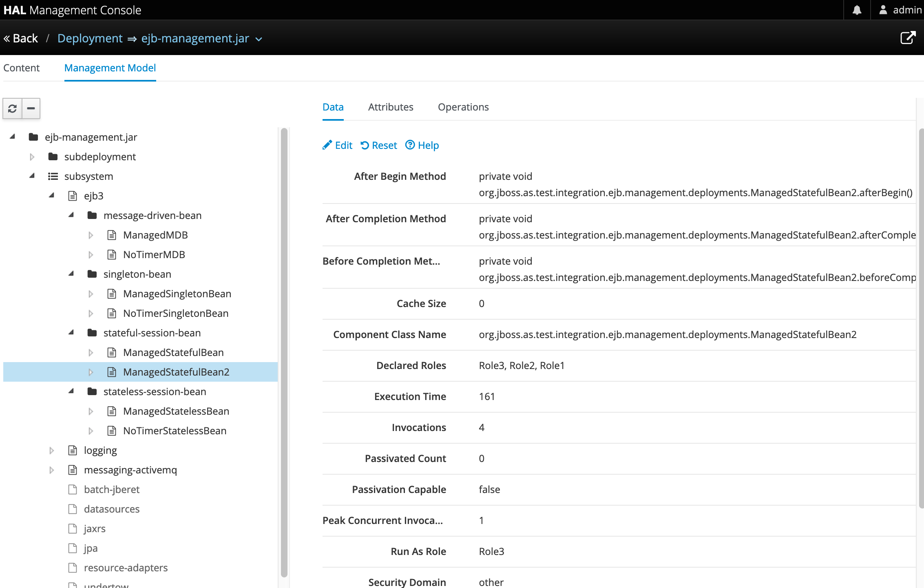The height and width of the screenshot is (588, 924).
Task: Collapse the stateful-session-bean folder
Action: [x=71, y=333]
